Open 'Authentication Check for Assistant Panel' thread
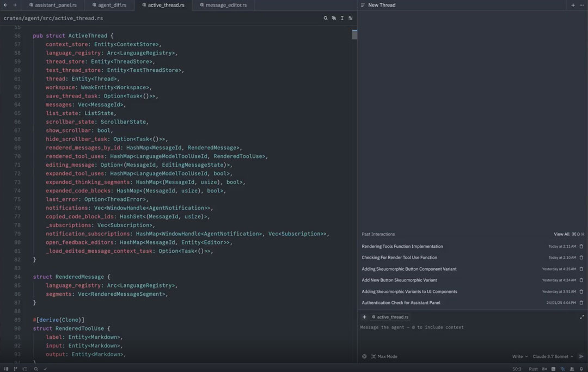 click(401, 303)
